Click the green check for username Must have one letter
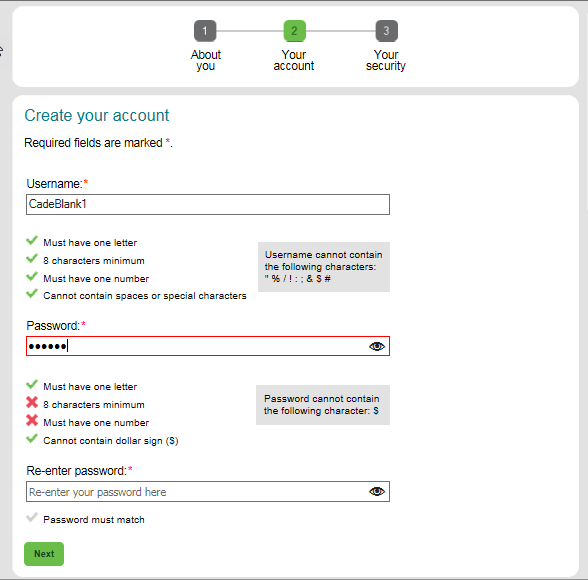This screenshot has height=580, width=588. [32, 240]
